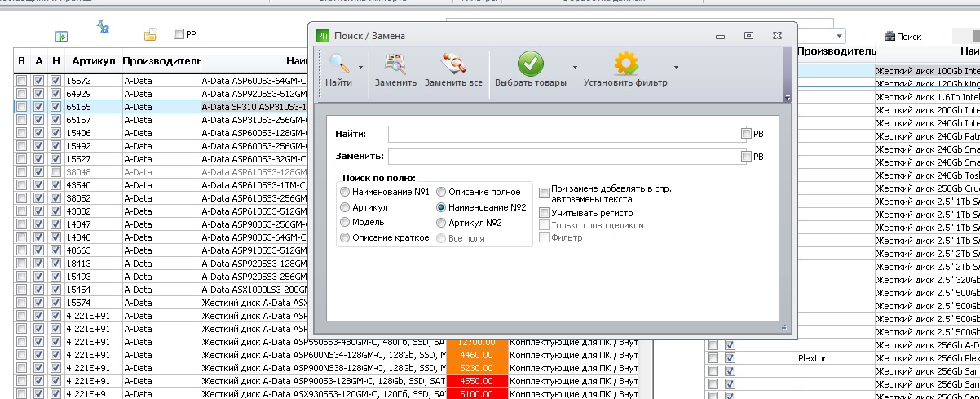The width and height of the screenshot is (980, 399).
Task: Toggle the H column checkbox in row 65157
Action: tap(55, 120)
